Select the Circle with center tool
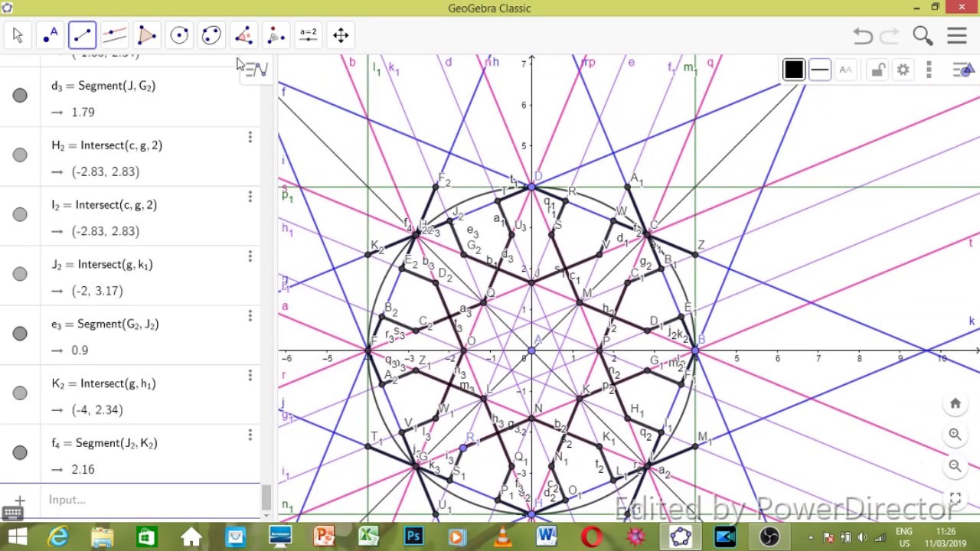 pos(179,35)
